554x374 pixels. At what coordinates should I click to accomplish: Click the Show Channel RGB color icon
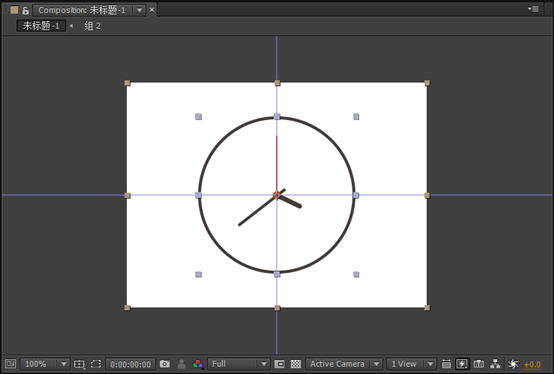point(198,364)
